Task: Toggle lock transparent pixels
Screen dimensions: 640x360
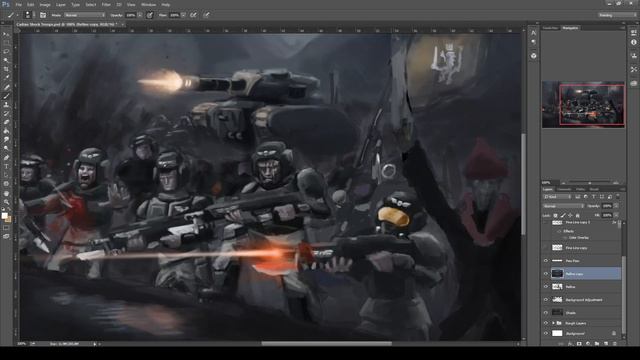Action: click(556, 215)
